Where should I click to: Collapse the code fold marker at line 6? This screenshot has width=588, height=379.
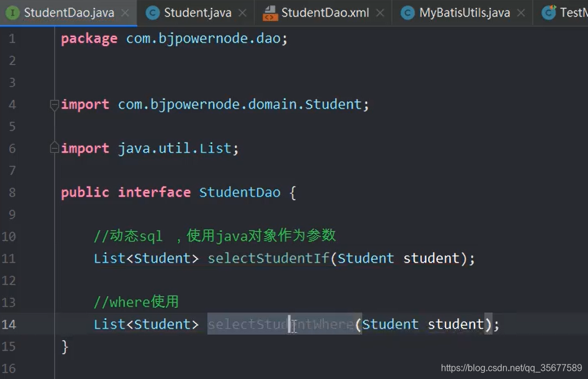click(x=54, y=148)
